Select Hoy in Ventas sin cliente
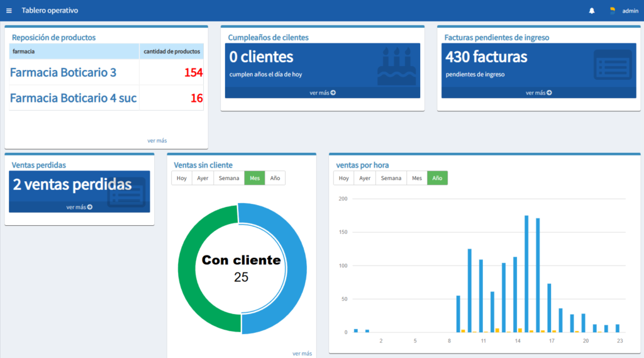Screen dimensions: 644x358 click(182, 178)
